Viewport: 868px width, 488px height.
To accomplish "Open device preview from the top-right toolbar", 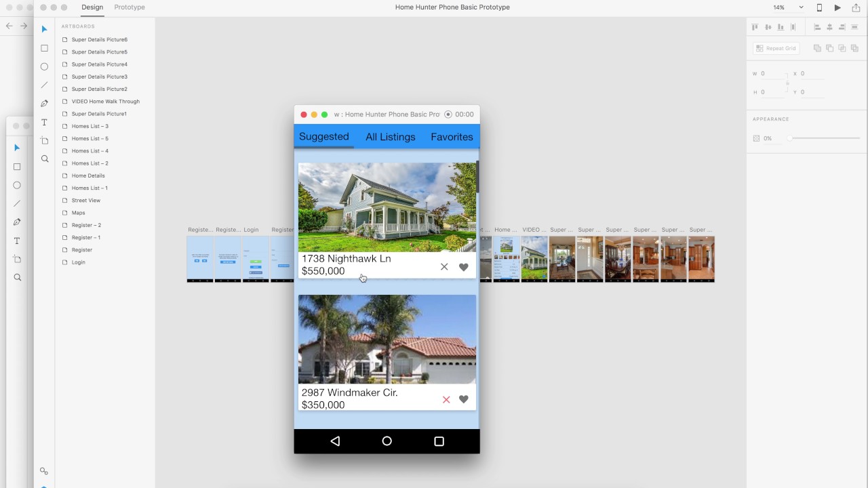I will click(819, 7).
